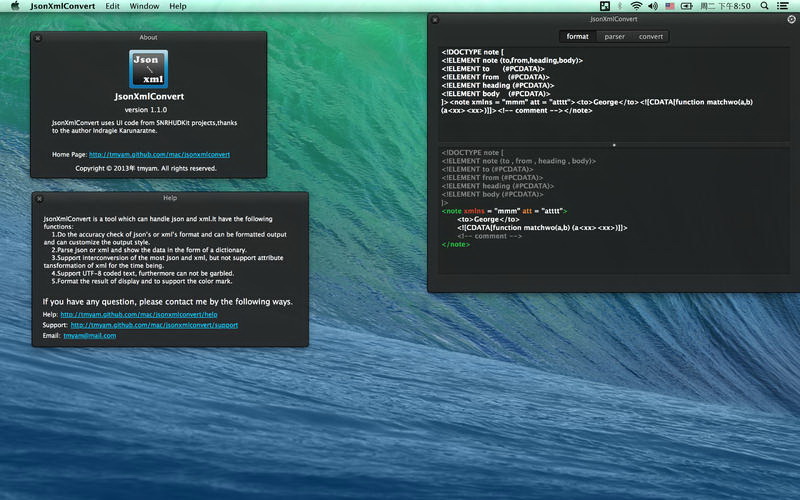The width and height of the screenshot is (800, 500).
Task: Open the US flag input source menu
Action: click(x=671, y=6)
